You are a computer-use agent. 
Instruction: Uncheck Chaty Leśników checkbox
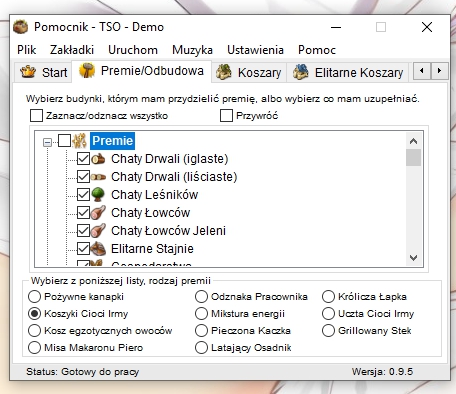click(83, 195)
